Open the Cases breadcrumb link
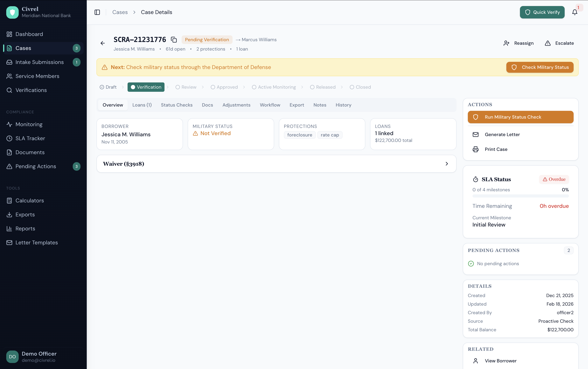The width and height of the screenshot is (588, 369). [x=120, y=12]
